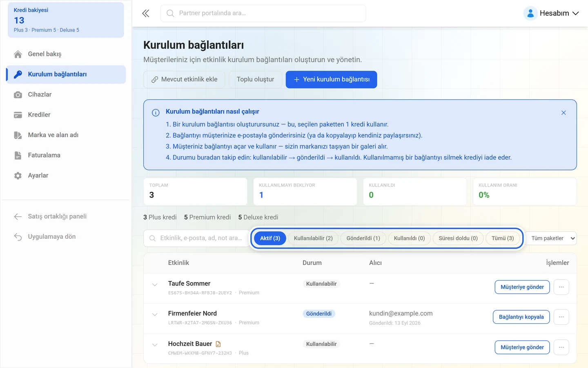588x368 pixels.
Task: Focus the Partner portalında ara search field
Action: (263, 13)
